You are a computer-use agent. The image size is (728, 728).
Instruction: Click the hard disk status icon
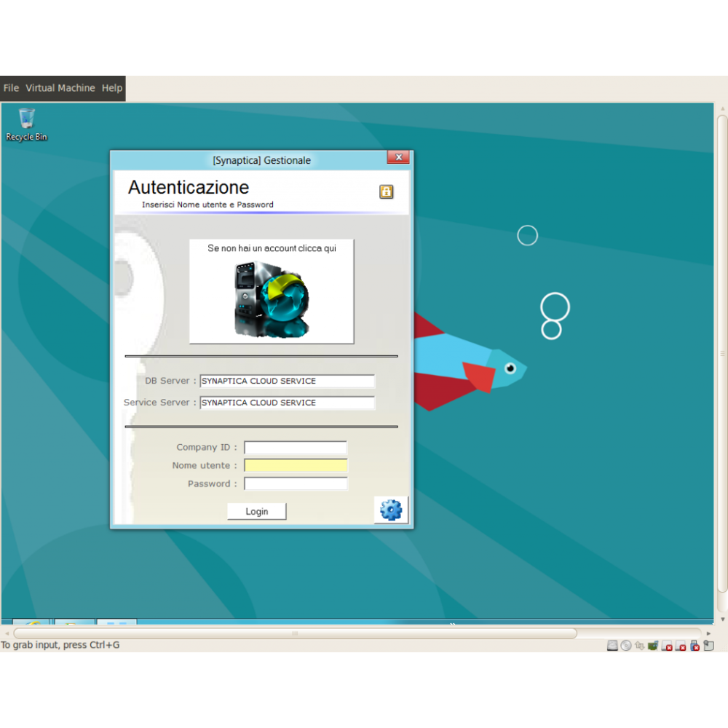pyautogui.click(x=612, y=645)
